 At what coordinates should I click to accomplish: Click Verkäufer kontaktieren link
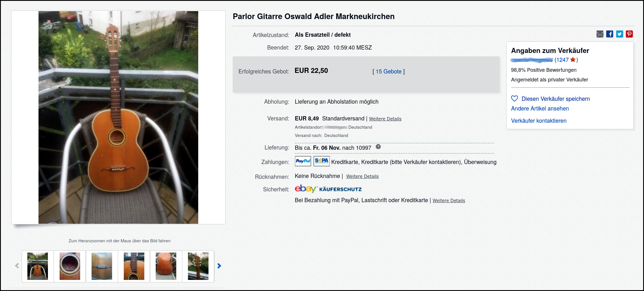[538, 121]
